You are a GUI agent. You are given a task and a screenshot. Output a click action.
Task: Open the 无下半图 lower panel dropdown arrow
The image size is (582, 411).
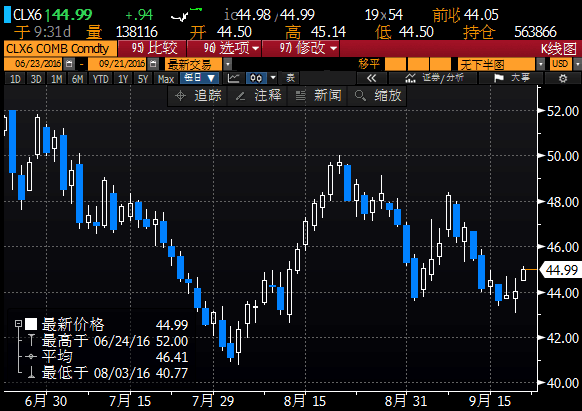click(x=541, y=64)
